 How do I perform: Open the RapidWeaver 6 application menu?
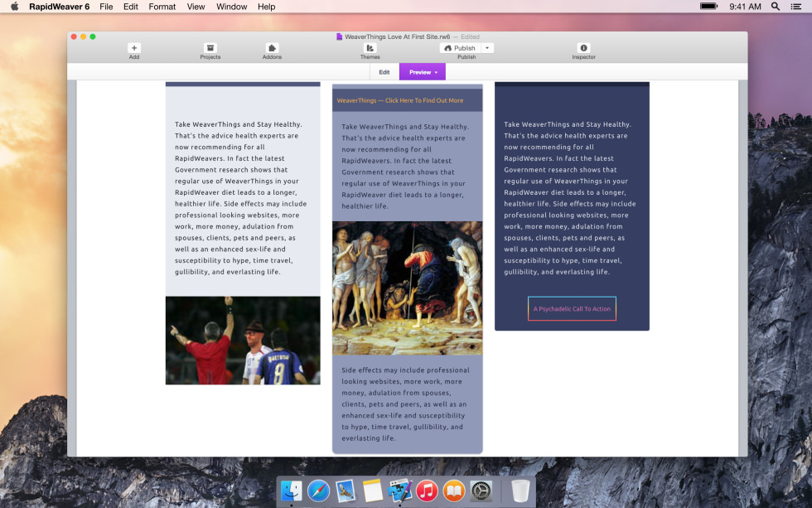59,7
